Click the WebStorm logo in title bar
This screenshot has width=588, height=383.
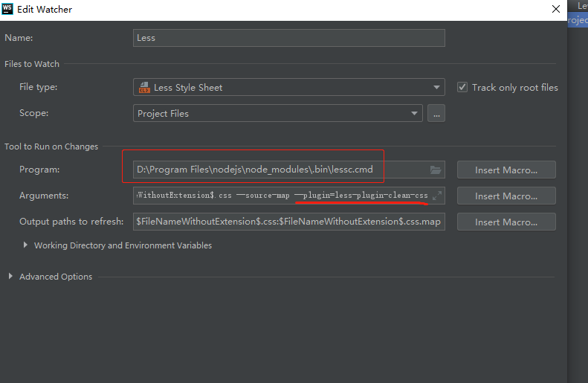(8, 10)
